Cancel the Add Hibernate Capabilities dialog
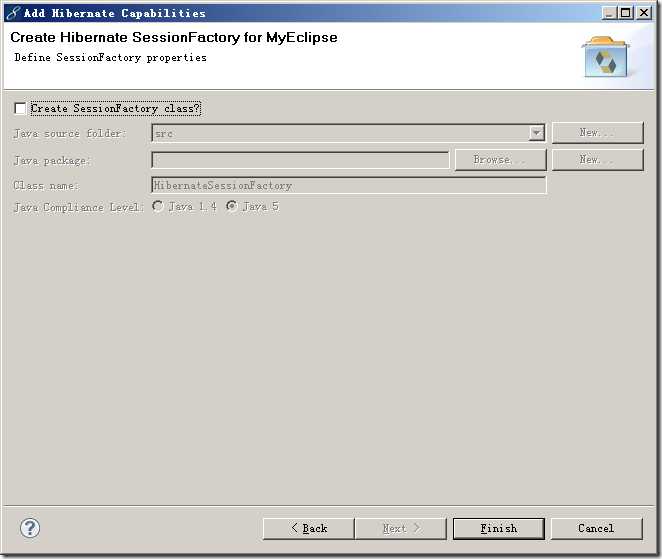662x559 pixels. click(597, 529)
